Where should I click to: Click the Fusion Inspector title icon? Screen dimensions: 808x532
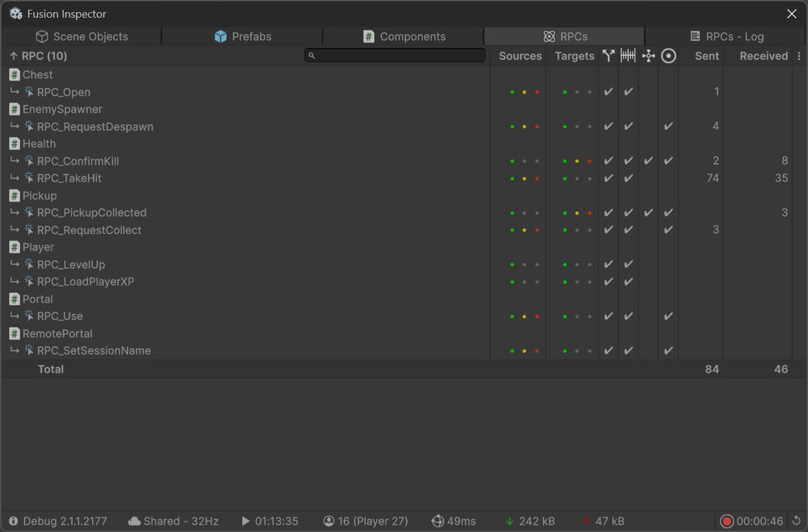16,14
